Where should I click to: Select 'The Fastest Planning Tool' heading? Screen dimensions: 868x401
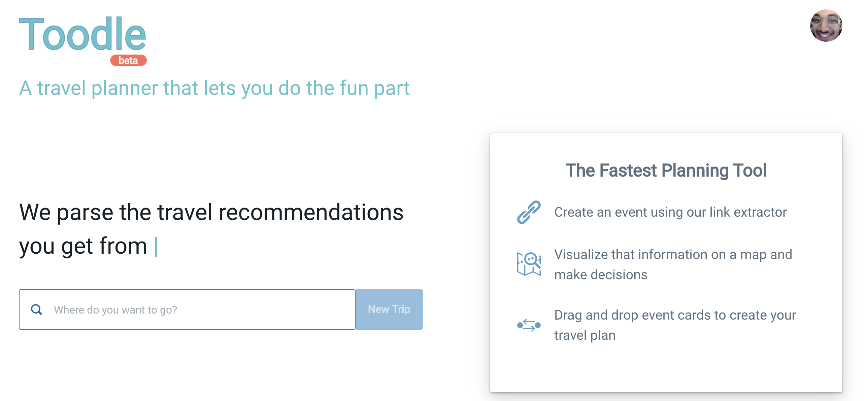coord(666,170)
